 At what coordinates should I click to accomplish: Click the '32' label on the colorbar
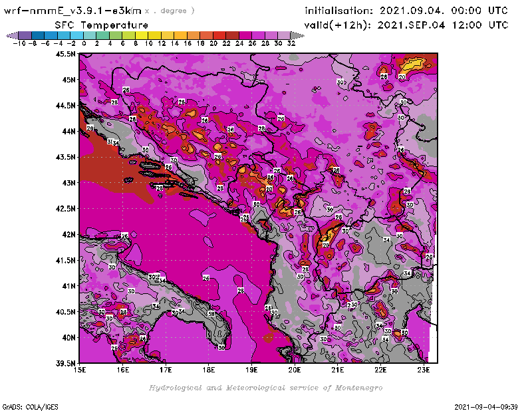coord(291,43)
